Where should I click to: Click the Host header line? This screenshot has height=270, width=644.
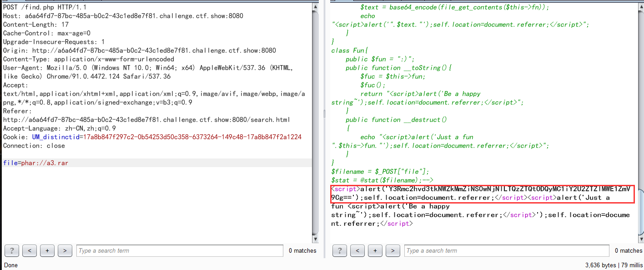(x=123, y=16)
